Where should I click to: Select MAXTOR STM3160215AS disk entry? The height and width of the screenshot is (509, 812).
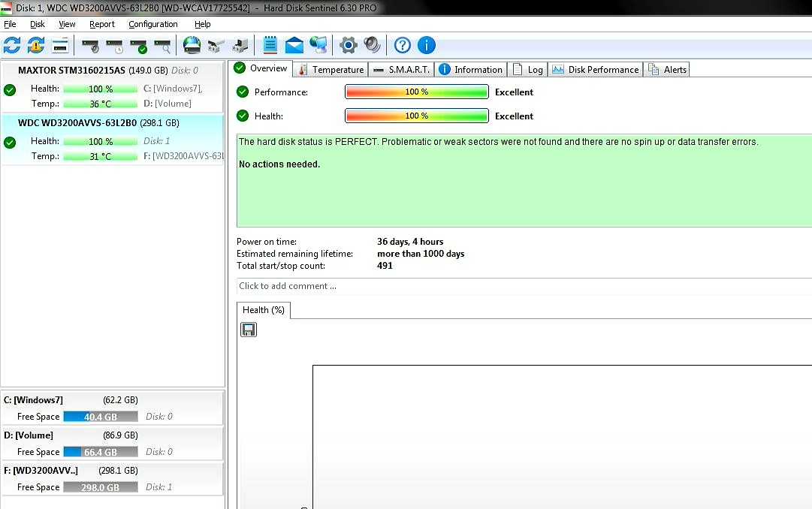pos(113,86)
